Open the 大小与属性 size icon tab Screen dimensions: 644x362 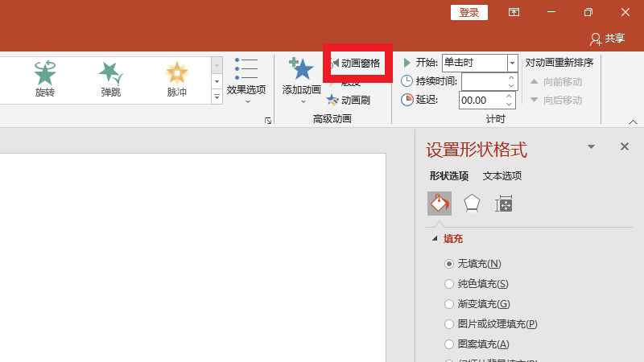[504, 204]
